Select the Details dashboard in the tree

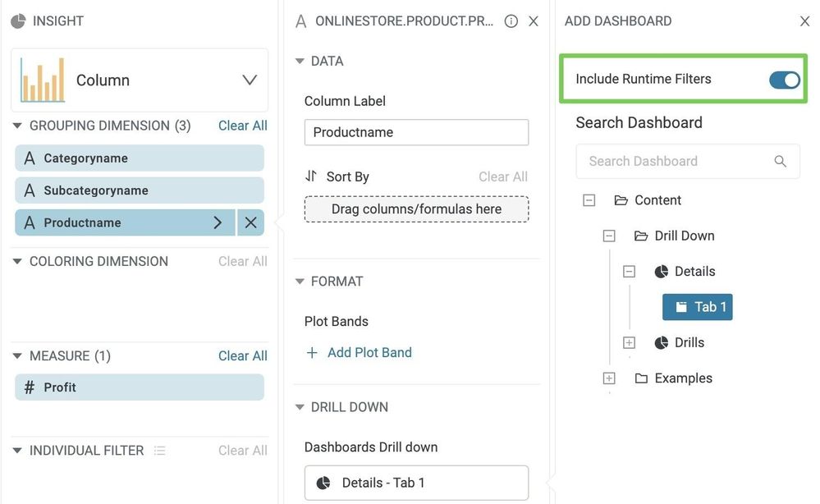(694, 272)
